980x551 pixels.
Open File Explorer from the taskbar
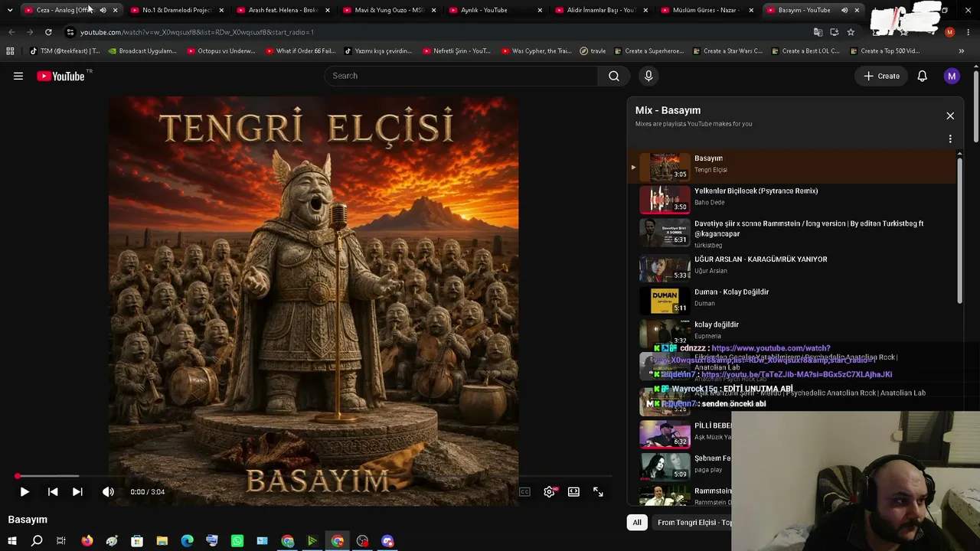[x=162, y=541]
